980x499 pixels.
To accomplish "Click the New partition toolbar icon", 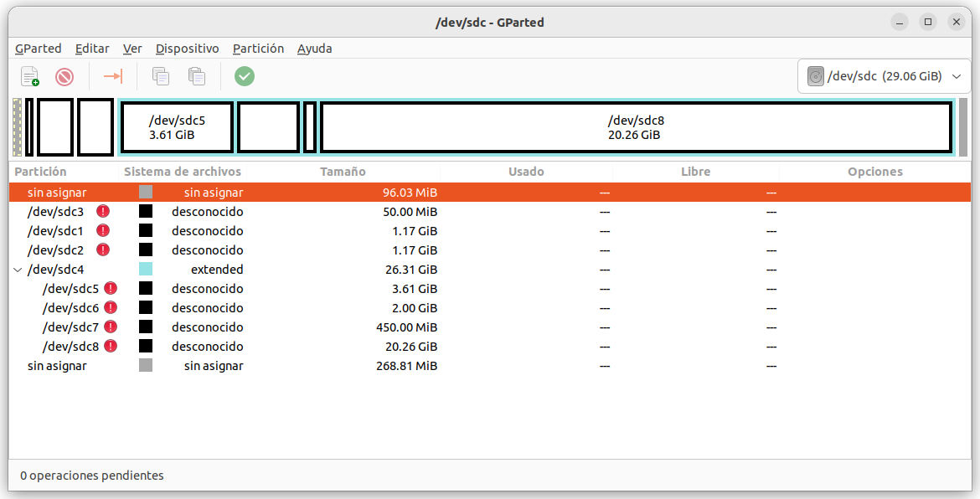I will click(x=30, y=76).
